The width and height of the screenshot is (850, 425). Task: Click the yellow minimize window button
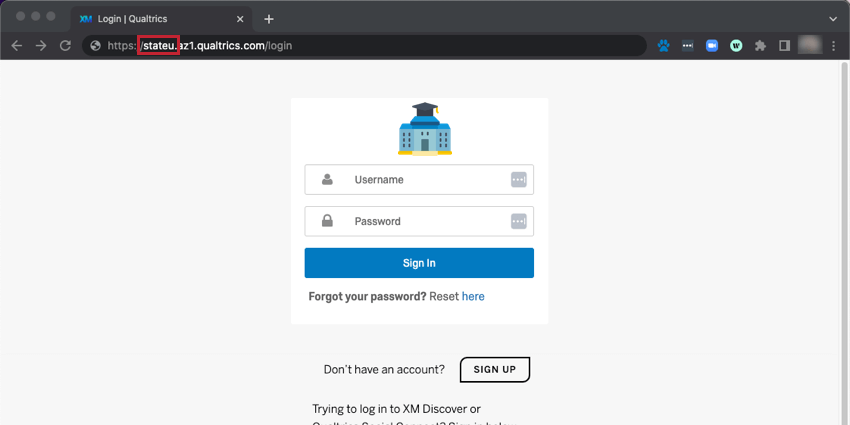click(36, 16)
